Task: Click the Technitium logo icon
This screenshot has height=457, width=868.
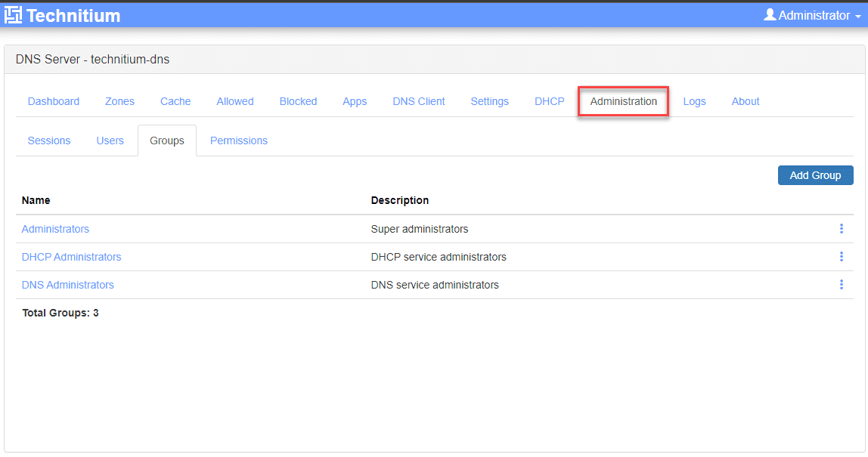Action: (x=14, y=15)
